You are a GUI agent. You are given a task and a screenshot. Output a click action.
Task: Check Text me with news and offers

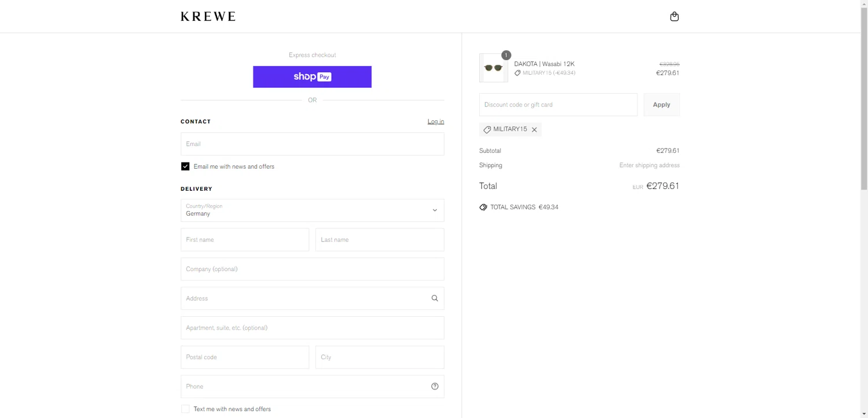point(185,409)
